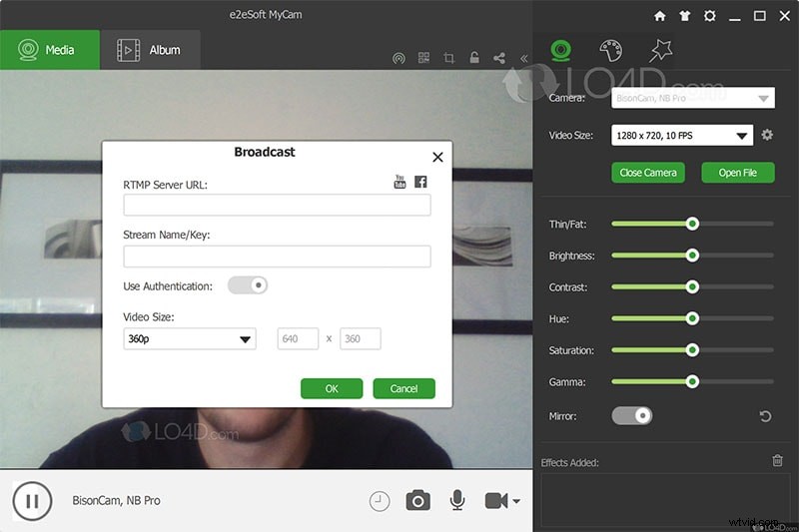The image size is (799, 532).
Task: Open the Media tab
Action: pos(49,50)
